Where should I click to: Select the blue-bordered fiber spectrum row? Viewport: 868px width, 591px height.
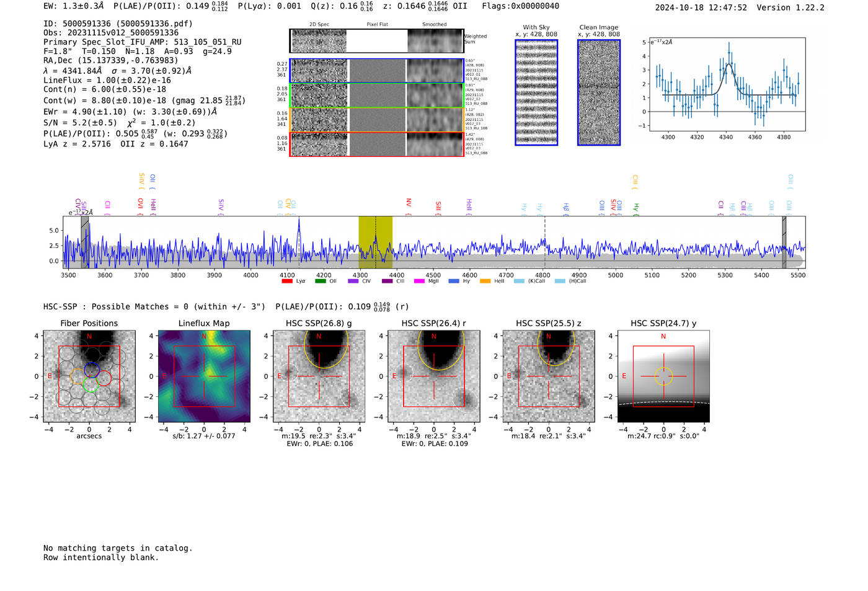pos(376,71)
